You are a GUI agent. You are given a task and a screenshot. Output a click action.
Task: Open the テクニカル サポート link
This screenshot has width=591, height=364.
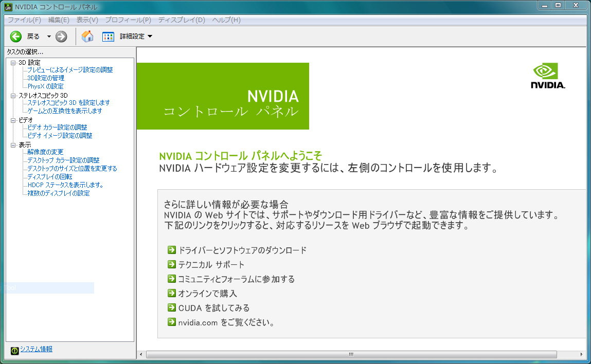click(211, 265)
